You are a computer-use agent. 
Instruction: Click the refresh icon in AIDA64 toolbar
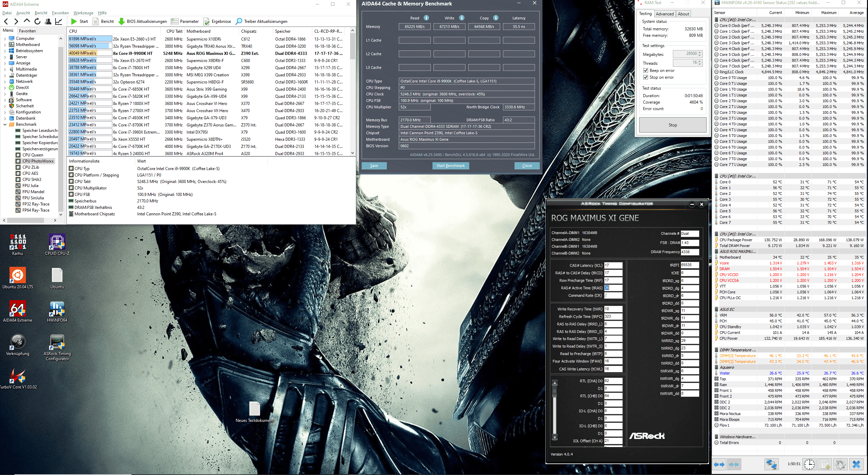(x=37, y=21)
